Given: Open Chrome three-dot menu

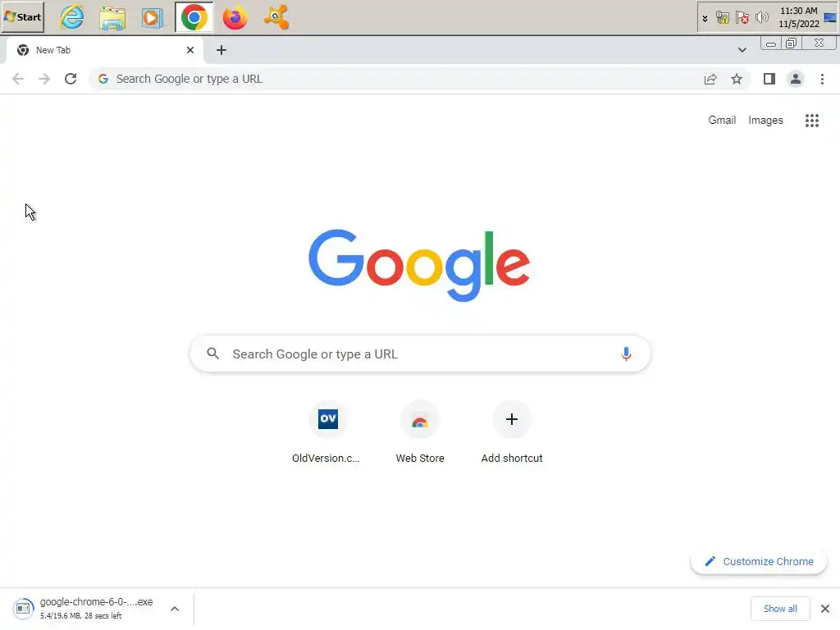Looking at the screenshot, I should tap(822, 79).
